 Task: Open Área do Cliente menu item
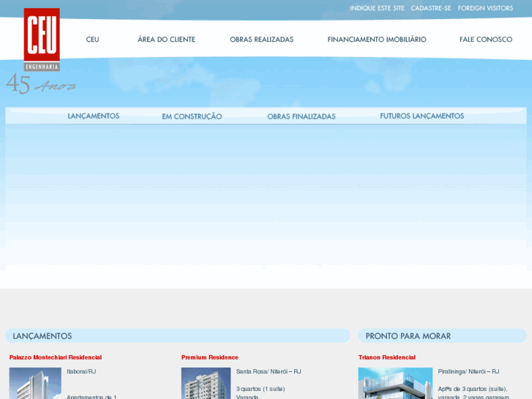point(166,40)
